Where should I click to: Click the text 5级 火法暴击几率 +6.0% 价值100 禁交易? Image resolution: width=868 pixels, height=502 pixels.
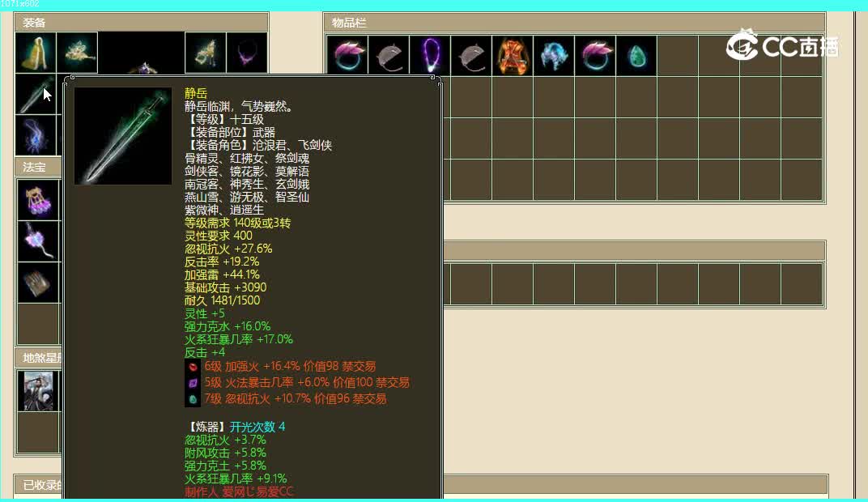pyautogui.click(x=307, y=382)
